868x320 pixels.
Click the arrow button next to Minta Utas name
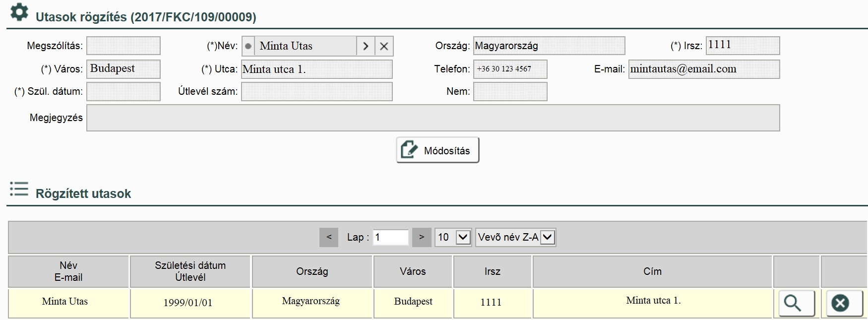tap(366, 46)
